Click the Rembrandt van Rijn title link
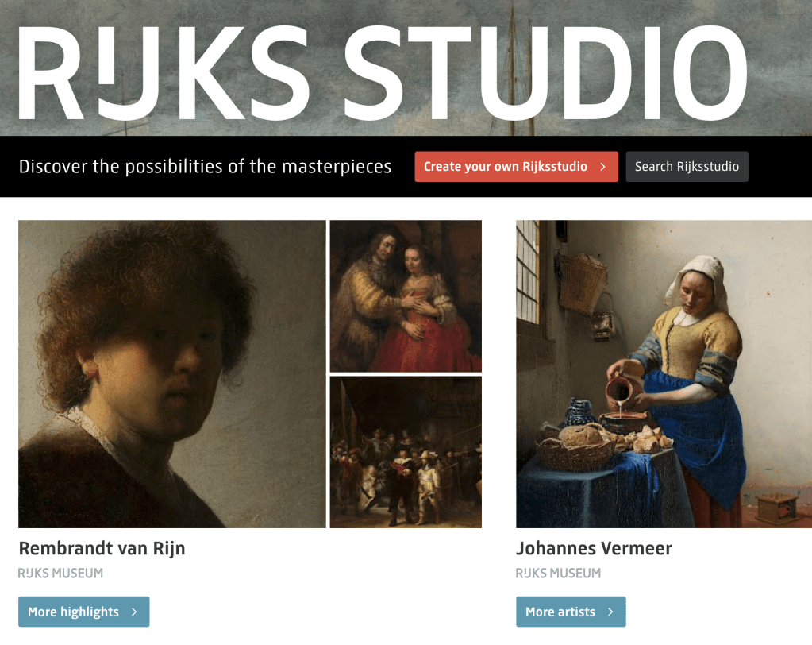The height and width of the screenshot is (645, 812). pyautogui.click(x=102, y=548)
